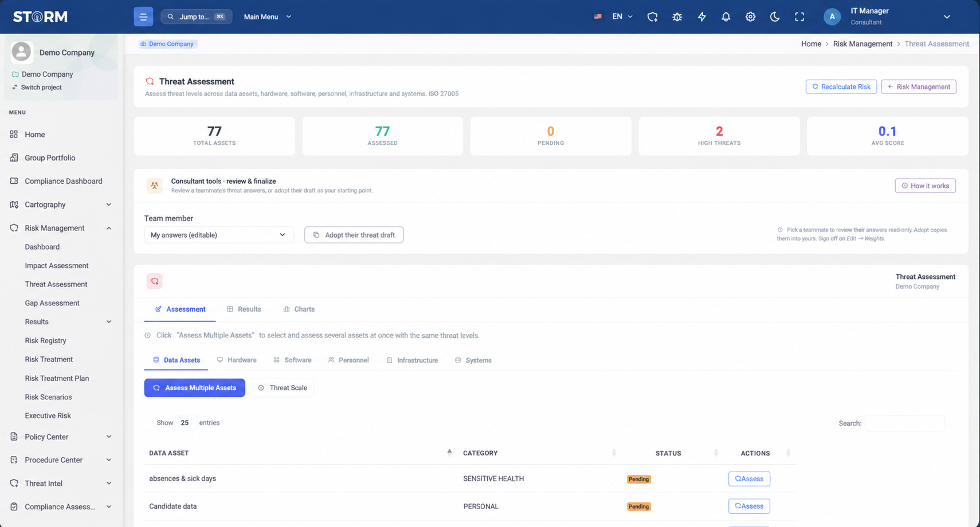Select the Personnel asset tab
Image resolution: width=980 pixels, height=527 pixels.
348,360
